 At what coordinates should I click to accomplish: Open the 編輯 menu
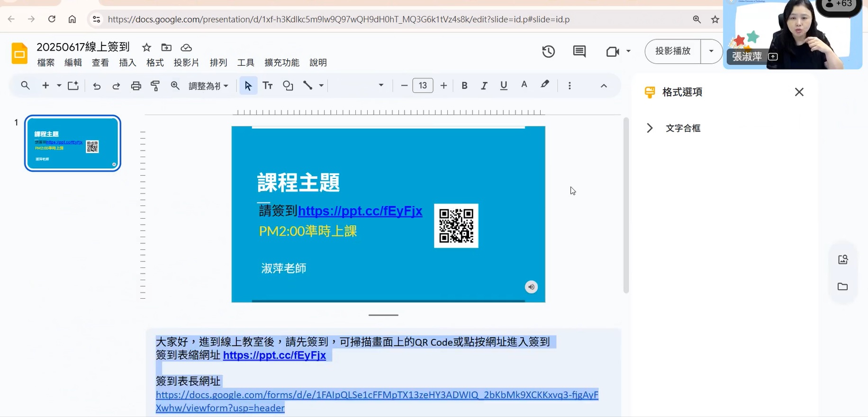point(73,62)
